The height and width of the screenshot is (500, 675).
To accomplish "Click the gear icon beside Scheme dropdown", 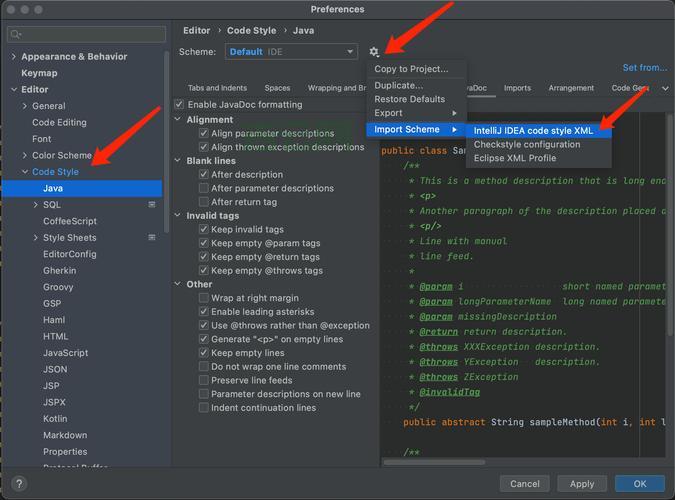I will pos(374,52).
